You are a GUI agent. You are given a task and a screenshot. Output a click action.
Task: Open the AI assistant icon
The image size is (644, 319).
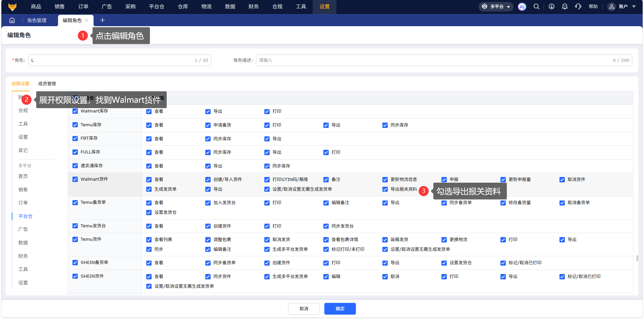(x=522, y=7)
